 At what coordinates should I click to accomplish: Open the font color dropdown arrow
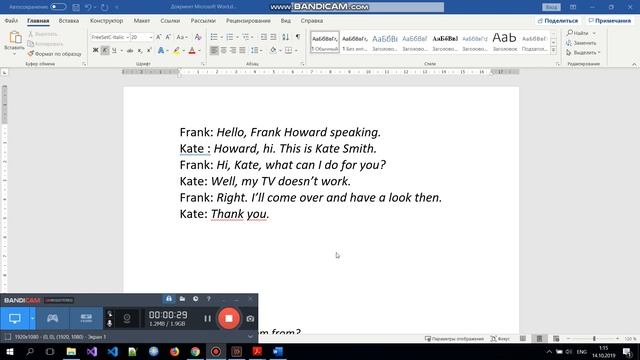coord(199,51)
